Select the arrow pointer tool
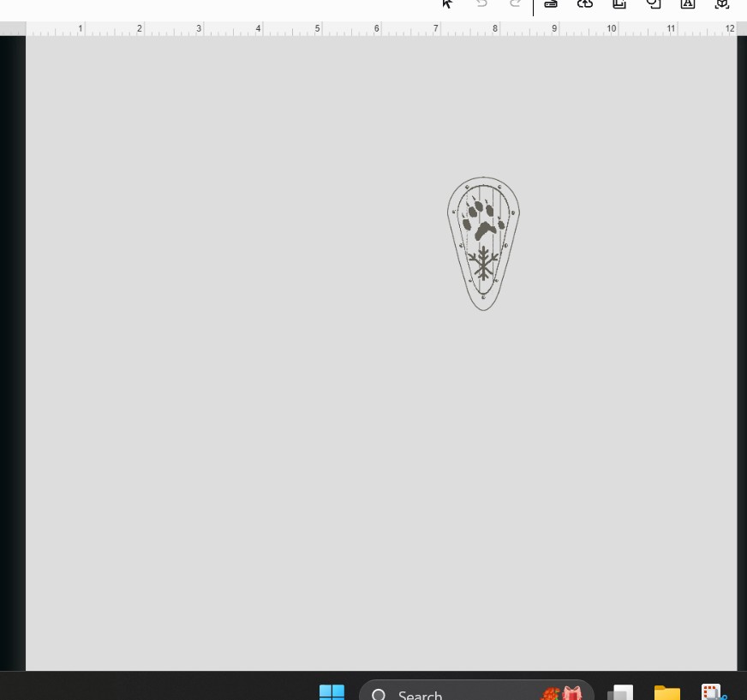 point(447,4)
